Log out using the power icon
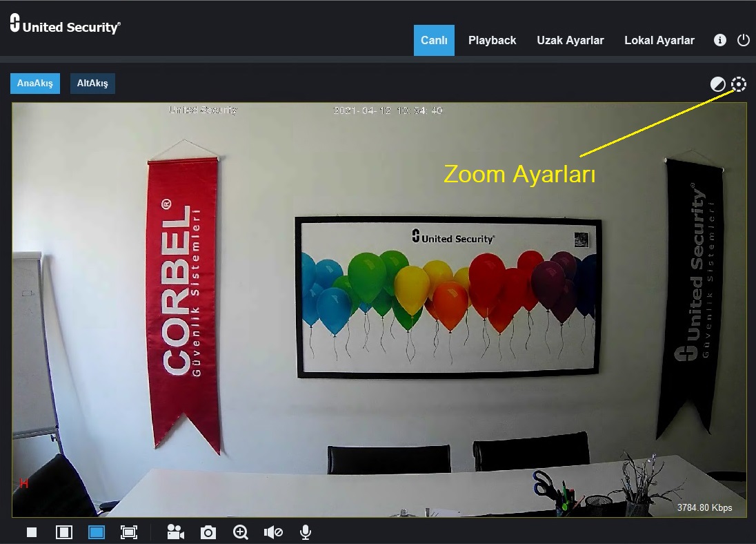Image resolution: width=756 pixels, height=544 pixels. [744, 40]
